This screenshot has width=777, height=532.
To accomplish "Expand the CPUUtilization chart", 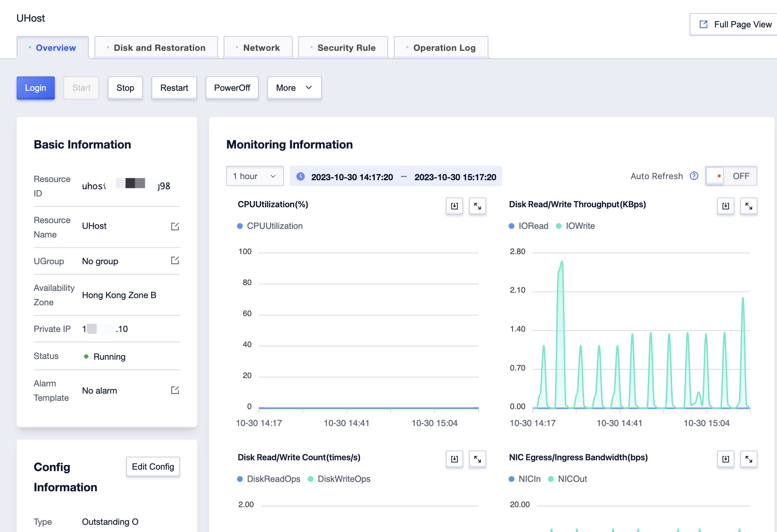I will tap(478, 206).
